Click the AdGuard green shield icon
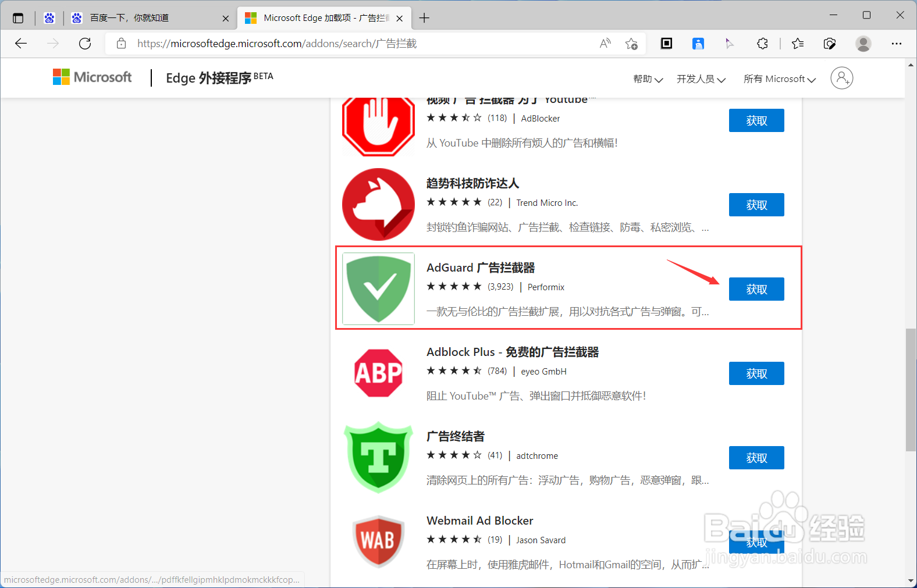917x588 pixels. (378, 288)
